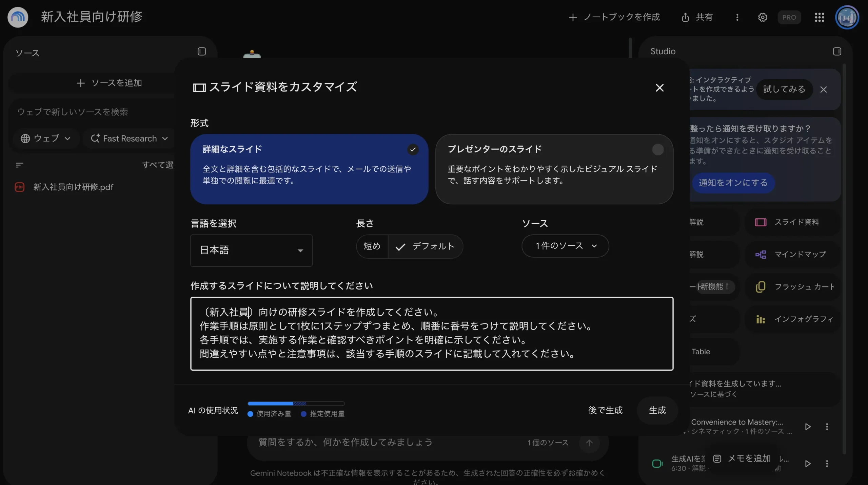Open the settings gear icon

pos(763,17)
